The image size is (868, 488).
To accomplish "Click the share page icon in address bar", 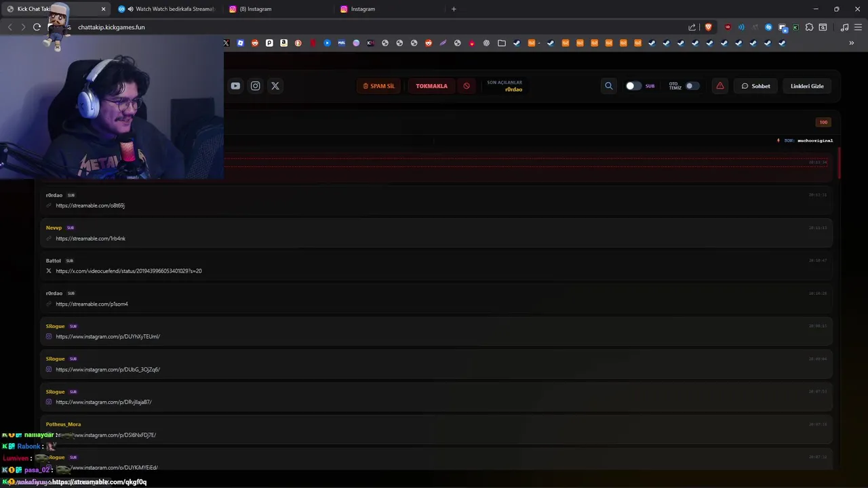I will [x=692, y=27].
